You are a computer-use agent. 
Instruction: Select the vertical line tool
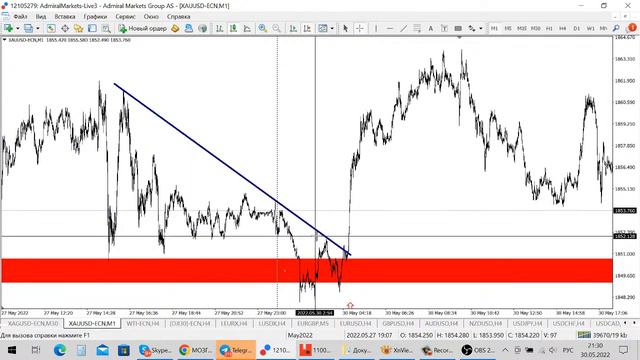[x=376, y=28]
